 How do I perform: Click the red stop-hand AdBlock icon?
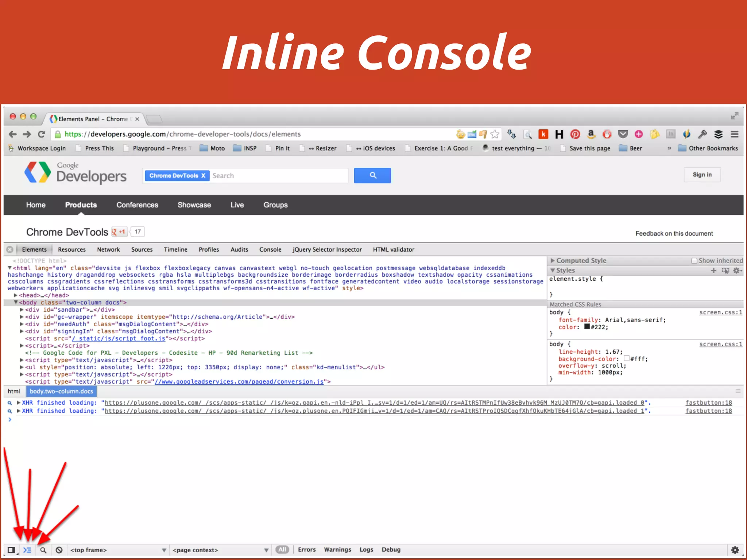[x=607, y=134]
